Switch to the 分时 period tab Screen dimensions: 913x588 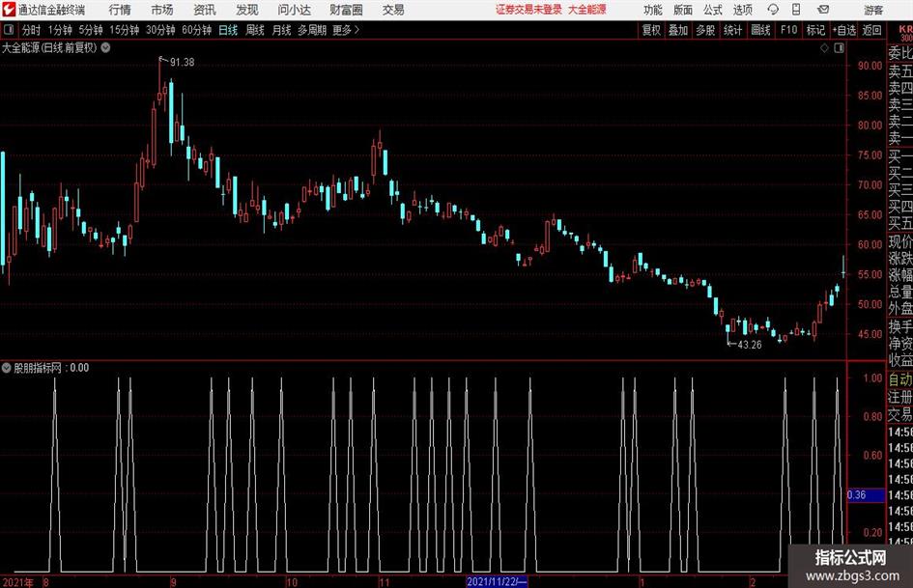[x=31, y=30]
